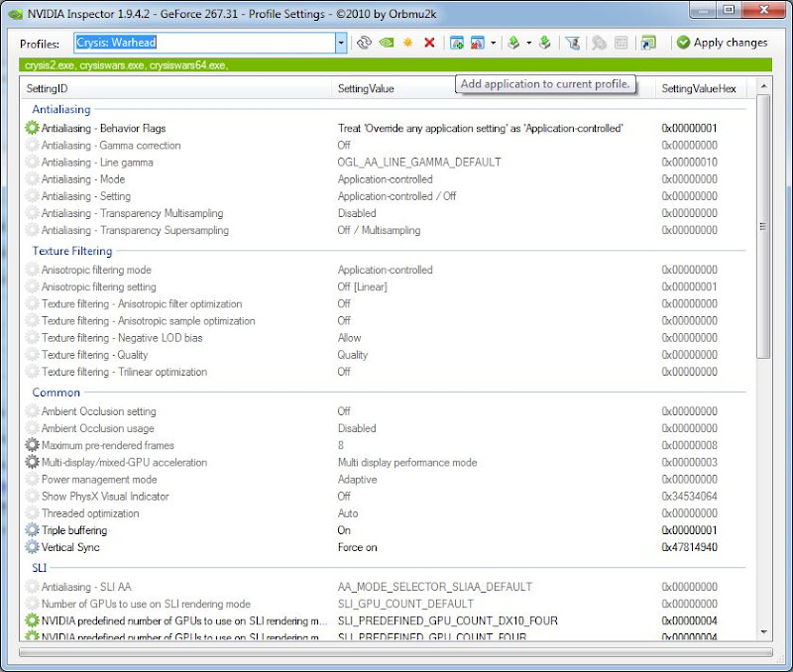Click gear icon beside Antialiasing - Gamma correction

click(32, 145)
